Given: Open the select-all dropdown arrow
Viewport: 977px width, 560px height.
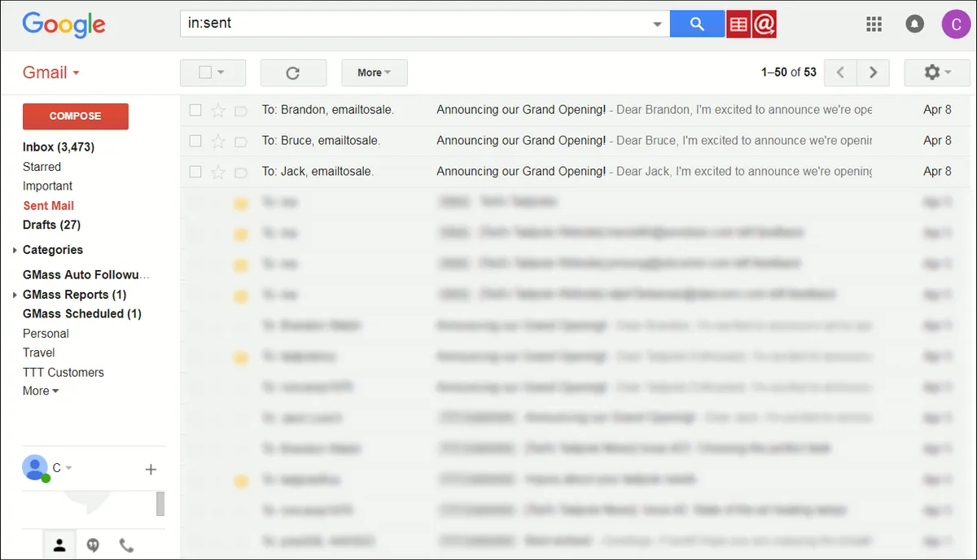Looking at the screenshot, I should 221,72.
